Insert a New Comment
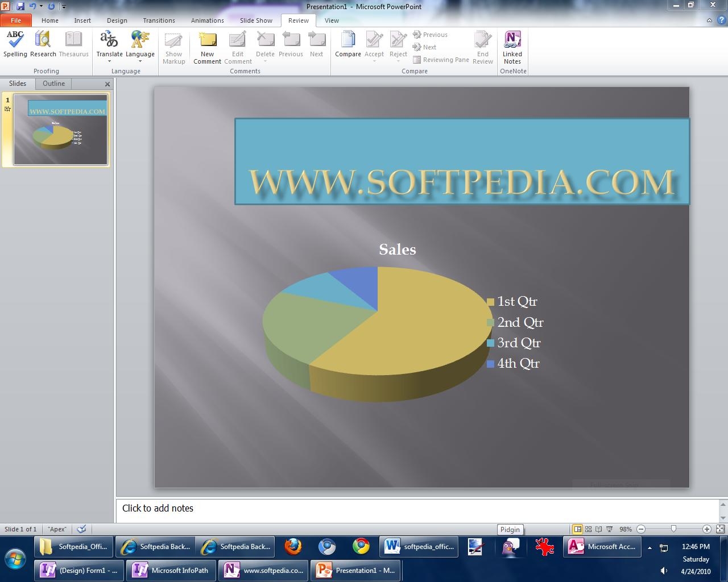 [x=207, y=48]
